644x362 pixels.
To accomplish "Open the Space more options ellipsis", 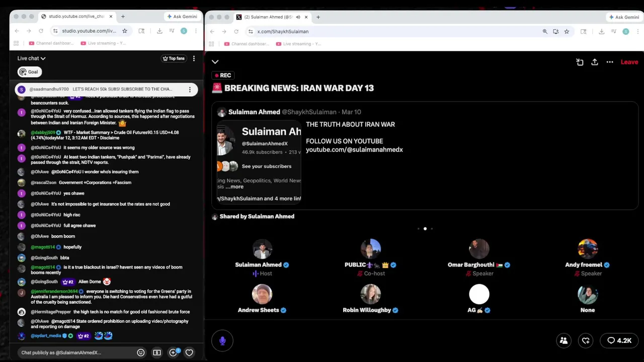I will pyautogui.click(x=610, y=62).
